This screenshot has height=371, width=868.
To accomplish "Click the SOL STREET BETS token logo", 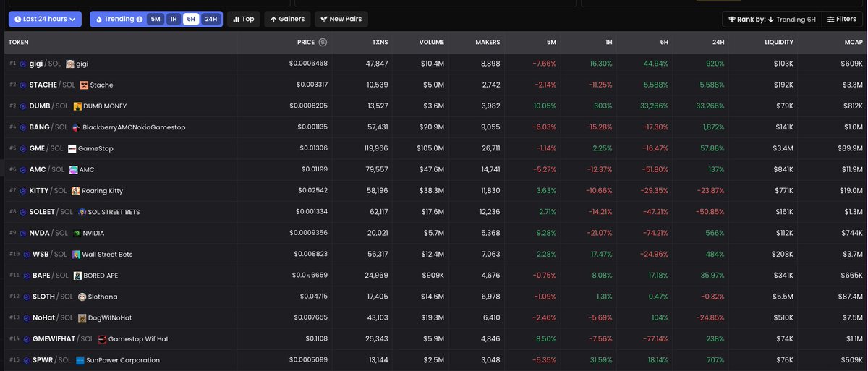I will tap(82, 212).
